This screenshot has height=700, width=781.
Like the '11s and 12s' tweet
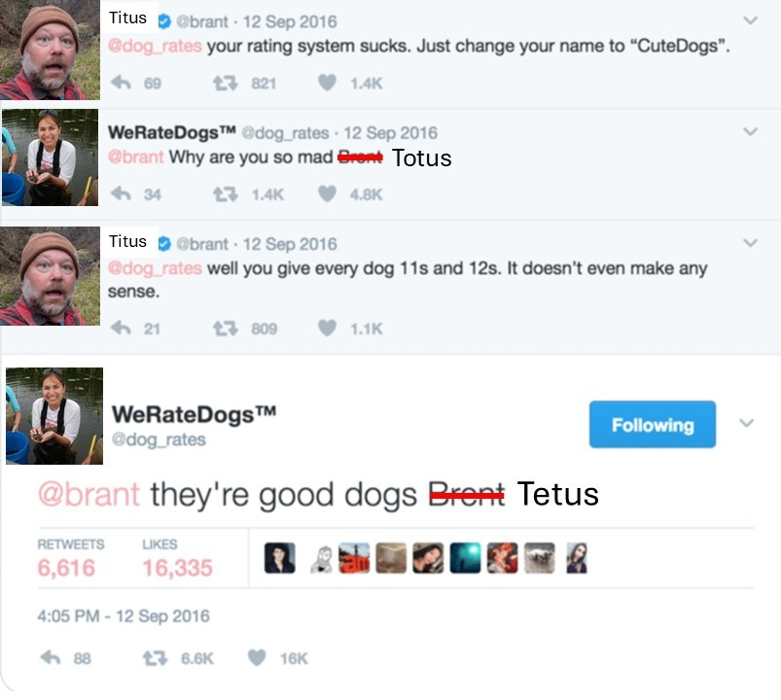(x=327, y=328)
